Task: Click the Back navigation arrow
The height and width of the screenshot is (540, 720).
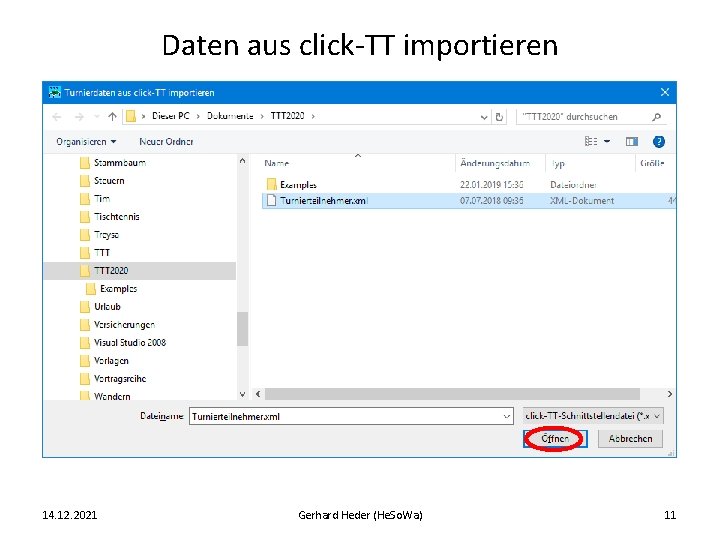Action: 57,117
